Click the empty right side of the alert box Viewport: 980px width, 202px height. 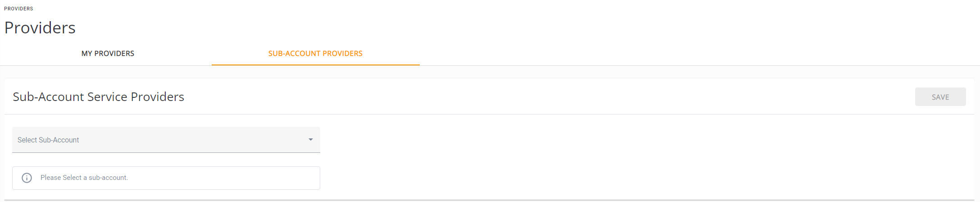click(x=248, y=178)
